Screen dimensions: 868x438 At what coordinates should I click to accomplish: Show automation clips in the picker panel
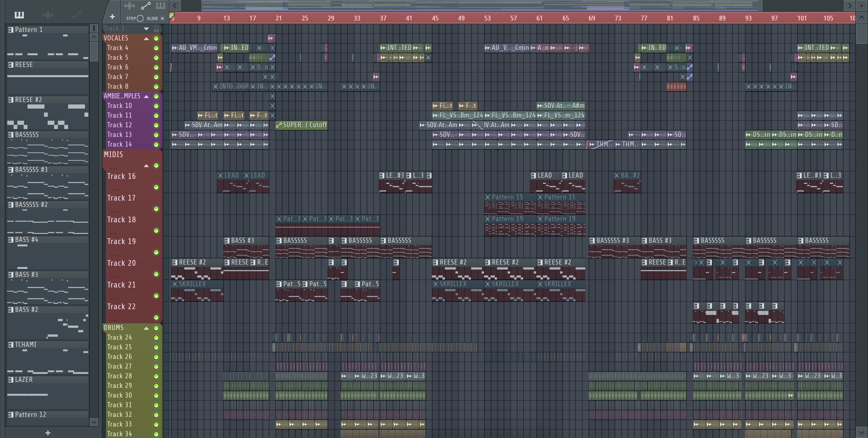[77, 15]
